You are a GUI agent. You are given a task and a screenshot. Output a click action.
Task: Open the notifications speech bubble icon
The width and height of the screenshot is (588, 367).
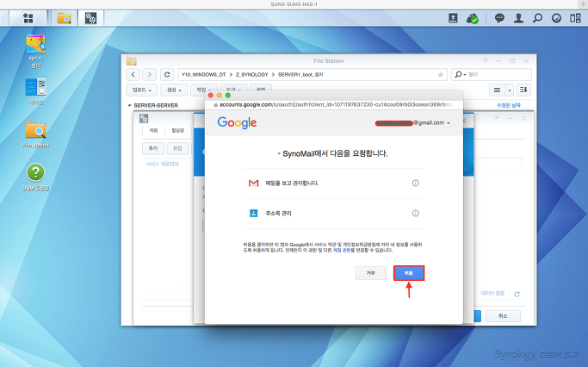click(499, 18)
